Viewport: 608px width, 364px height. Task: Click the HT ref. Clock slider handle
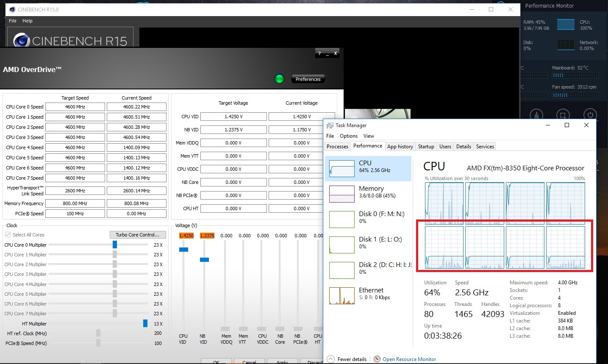[x=98, y=333]
